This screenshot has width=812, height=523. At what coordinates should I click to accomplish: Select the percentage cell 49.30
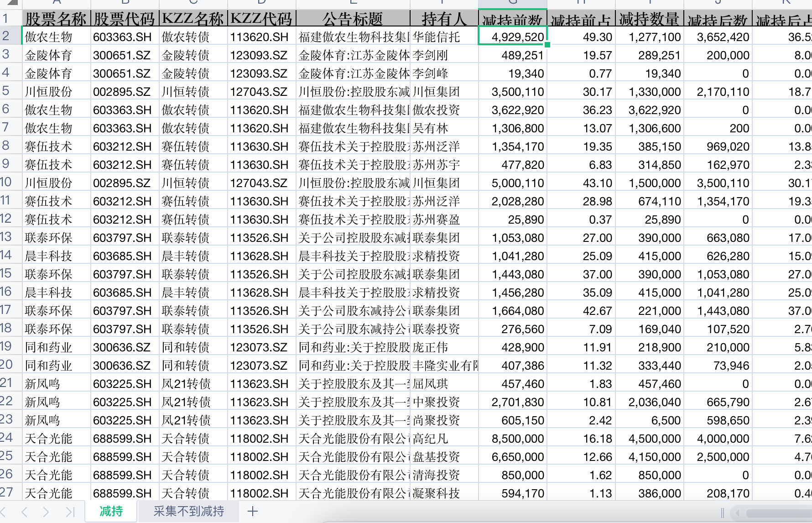(x=581, y=37)
